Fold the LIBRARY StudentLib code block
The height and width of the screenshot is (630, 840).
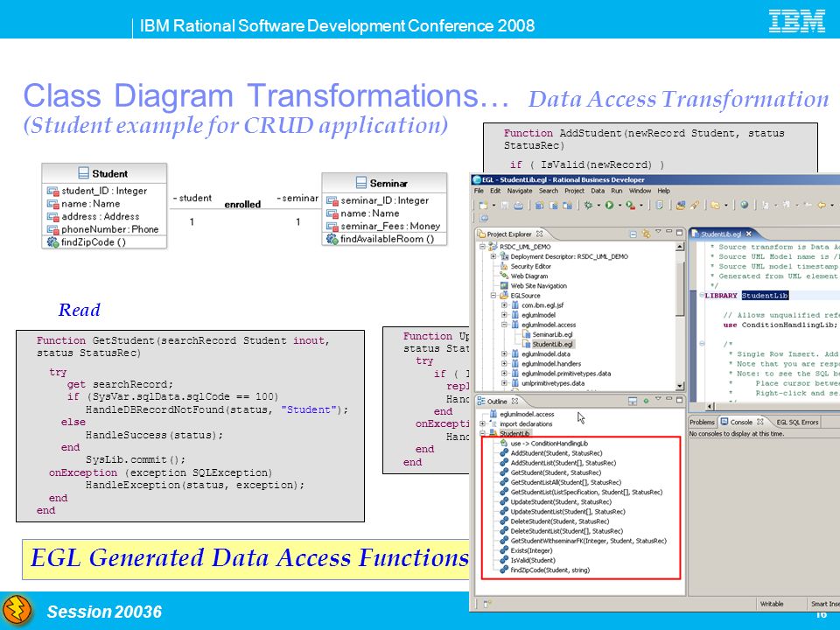click(702, 295)
